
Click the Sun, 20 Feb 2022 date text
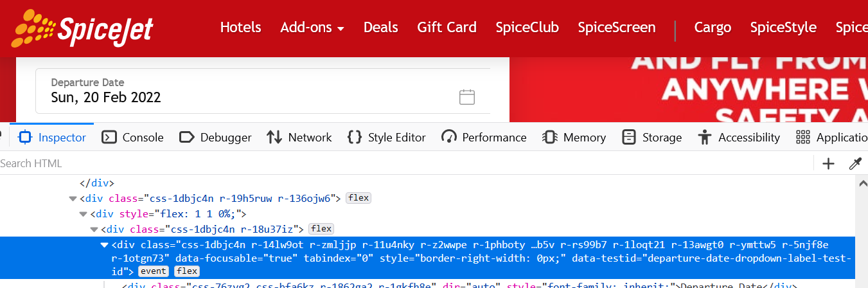coord(106,98)
